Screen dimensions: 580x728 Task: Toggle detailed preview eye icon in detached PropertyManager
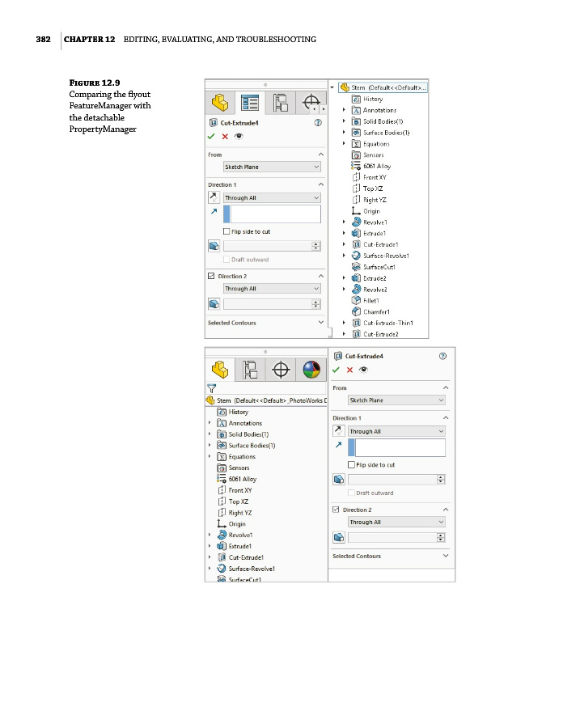tap(363, 370)
